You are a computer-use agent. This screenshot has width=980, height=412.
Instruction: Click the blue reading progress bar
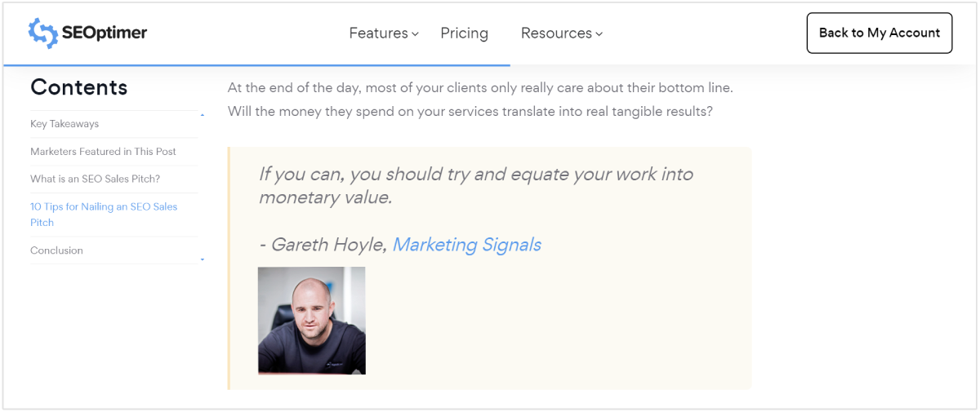(256, 64)
